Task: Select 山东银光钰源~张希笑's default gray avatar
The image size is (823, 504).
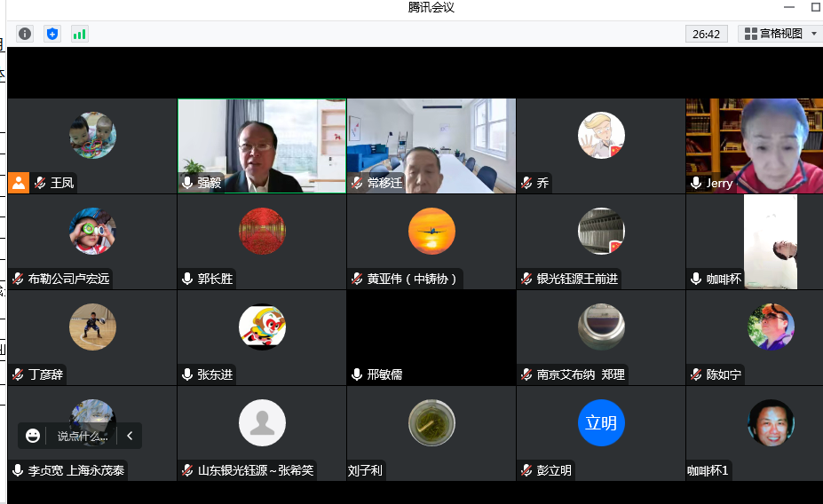Action: pos(262,423)
